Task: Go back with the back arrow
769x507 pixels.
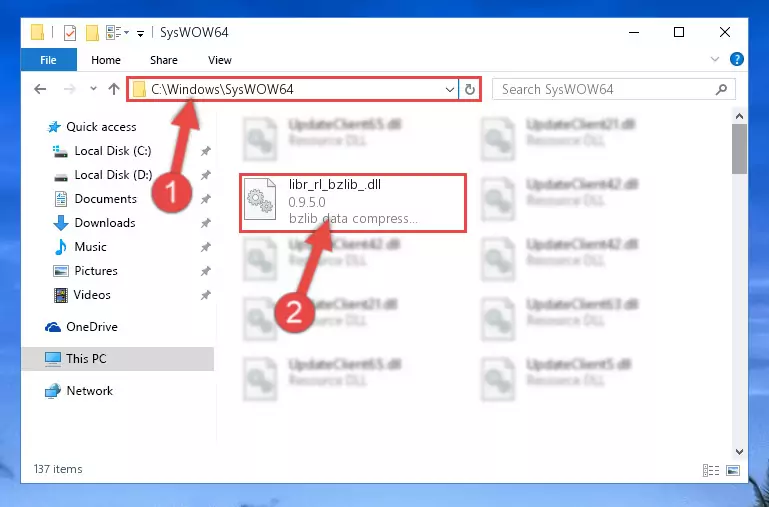Action: [x=40, y=89]
